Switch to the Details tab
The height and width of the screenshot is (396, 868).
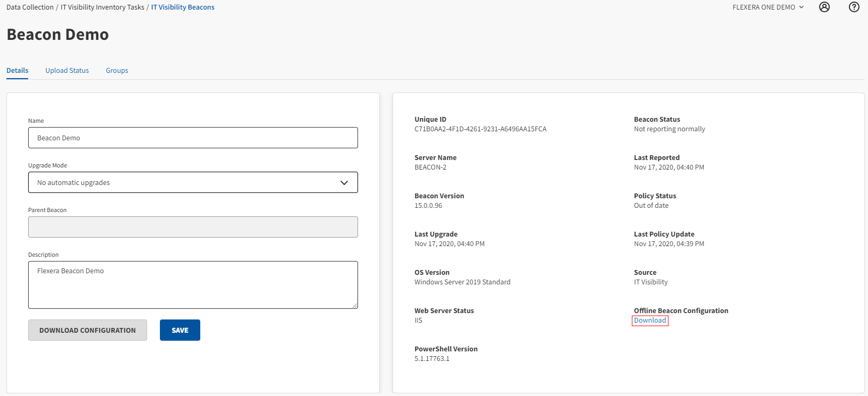pos(18,71)
